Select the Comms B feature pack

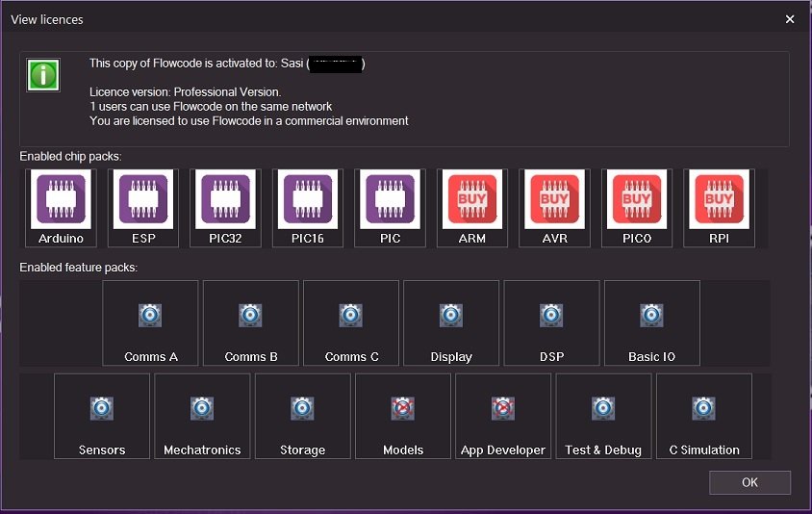251,316
